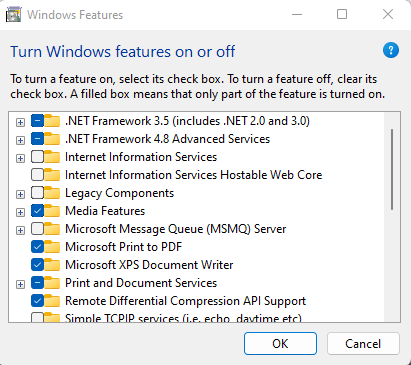411x365 pixels.
Task: Click the folder icon beside Microsoft XPS Document Writer
Action: coord(52,265)
